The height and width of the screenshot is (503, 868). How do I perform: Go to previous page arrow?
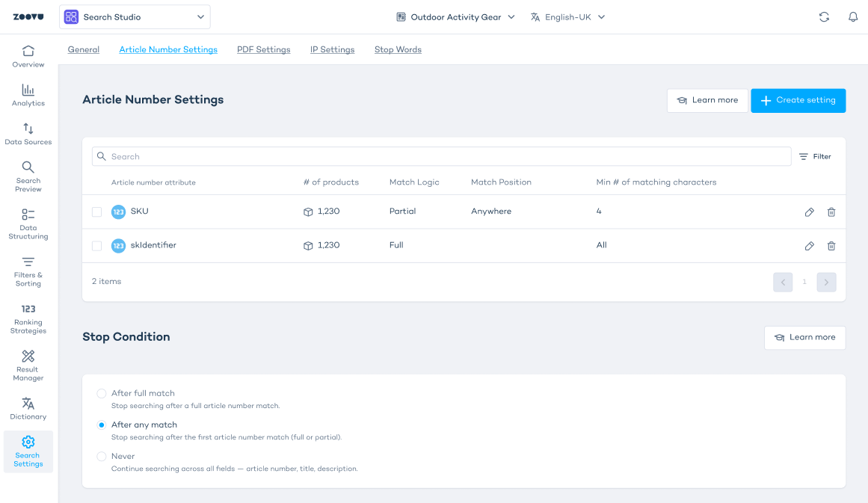tap(783, 283)
